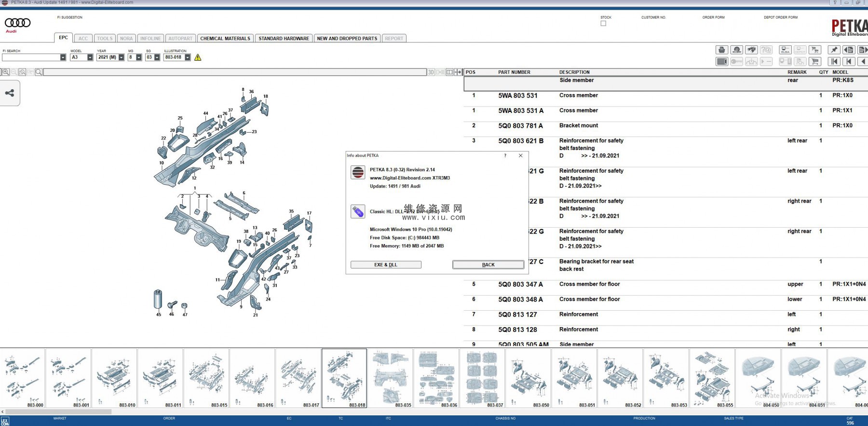
Task: Select thumbnail 803-000
Action: tap(23, 379)
